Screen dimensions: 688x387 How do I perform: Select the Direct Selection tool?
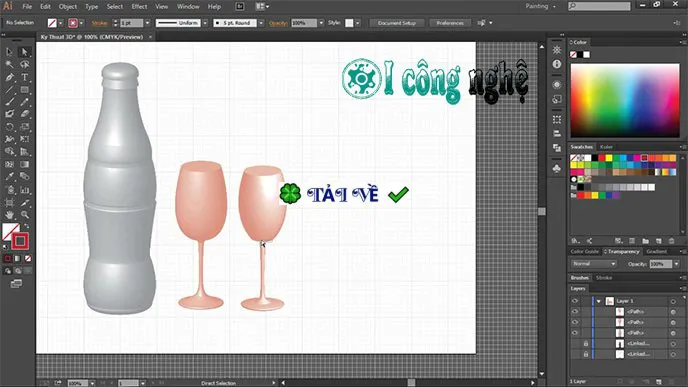pyautogui.click(x=25, y=52)
